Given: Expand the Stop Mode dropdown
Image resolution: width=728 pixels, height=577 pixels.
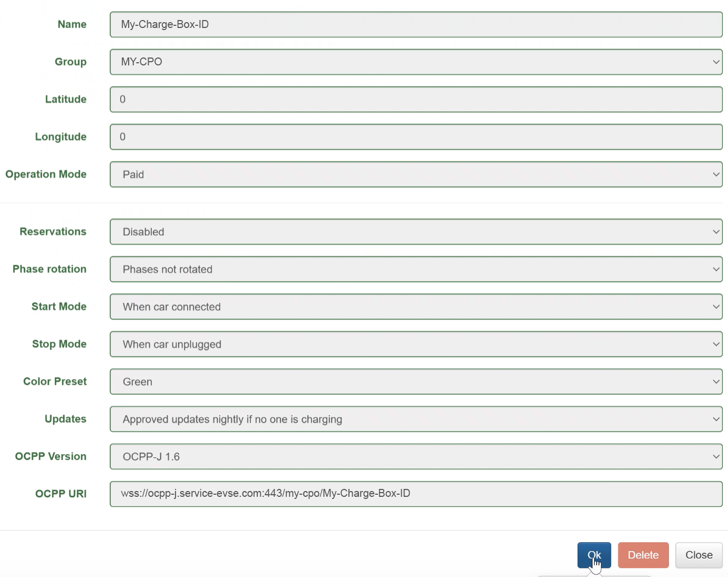Looking at the screenshot, I should (415, 344).
